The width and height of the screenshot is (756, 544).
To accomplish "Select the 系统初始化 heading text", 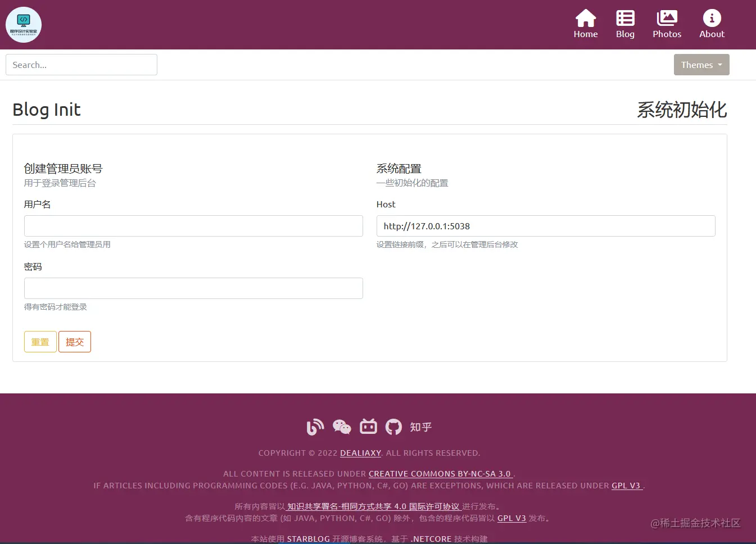I will point(682,110).
